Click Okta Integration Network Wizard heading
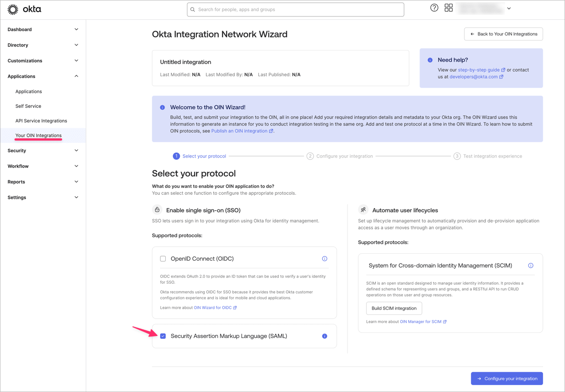This screenshot has width=565, height=392. pyautogui.click(x=220, y=34)
